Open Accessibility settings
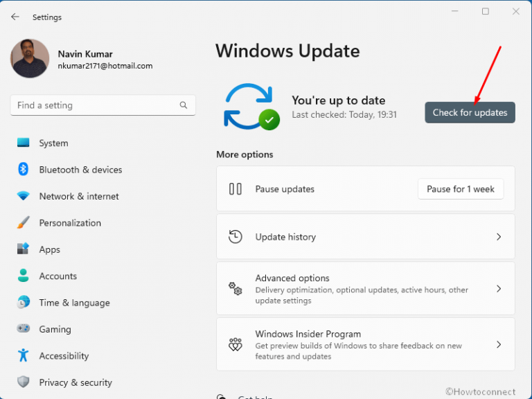The height and width of the screenshot is (399, 532). tap(64, 356)
